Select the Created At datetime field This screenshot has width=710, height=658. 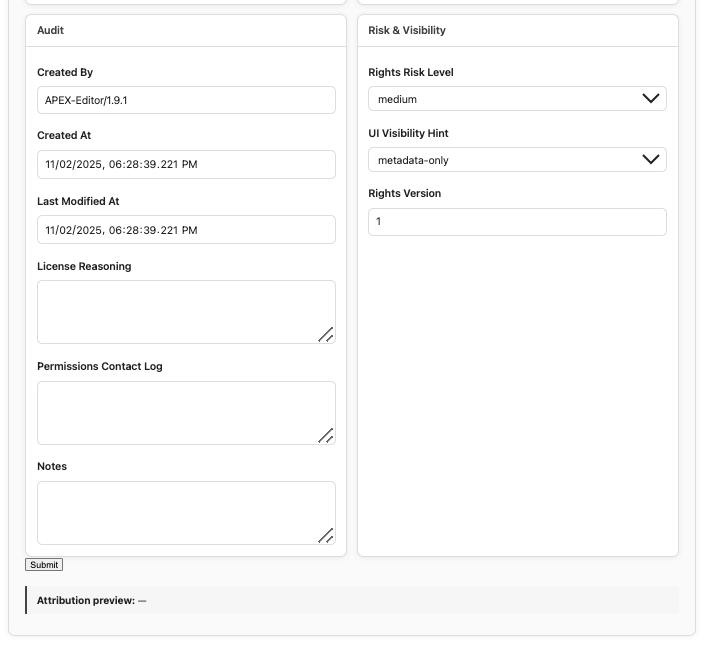186,164
